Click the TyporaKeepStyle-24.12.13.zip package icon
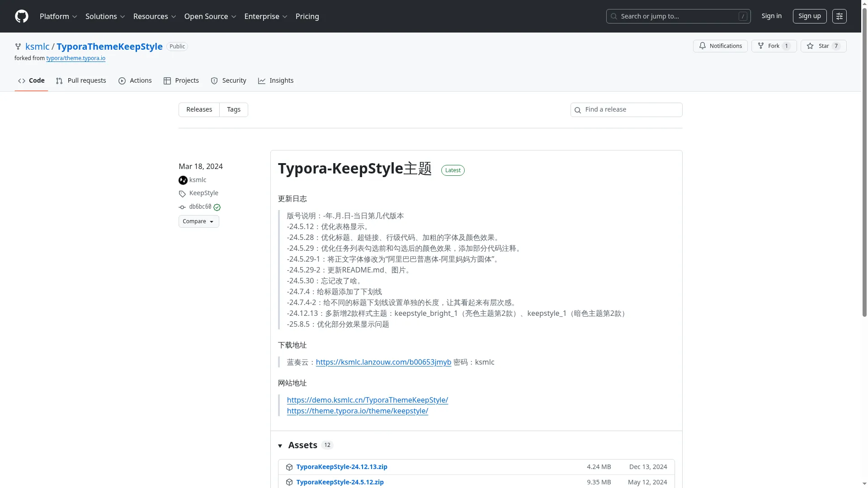The image size is (868, 488). coord(289,467)
